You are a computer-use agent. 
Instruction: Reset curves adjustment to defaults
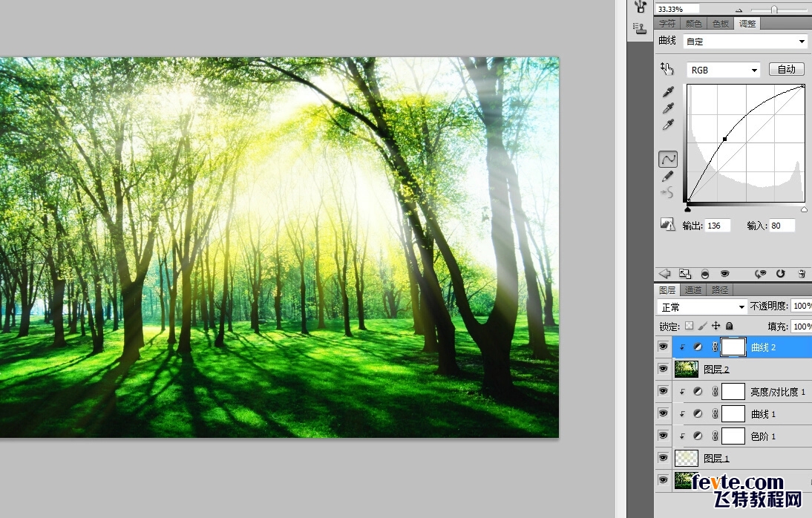click(x=780, y=274)
